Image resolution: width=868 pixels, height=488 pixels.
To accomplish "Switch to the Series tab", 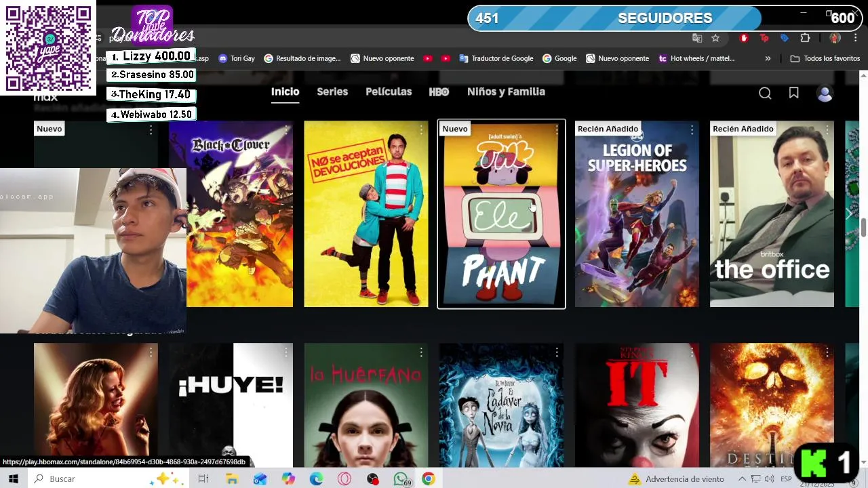I will coord(332,91).
